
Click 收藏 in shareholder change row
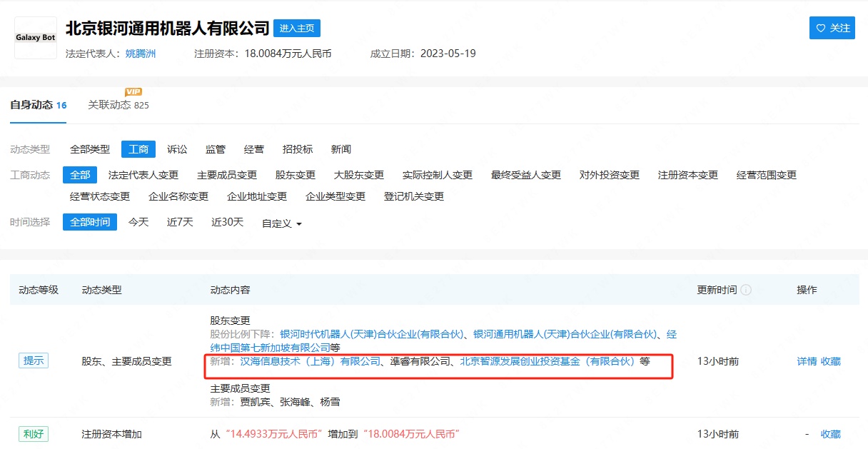(831, 361)
